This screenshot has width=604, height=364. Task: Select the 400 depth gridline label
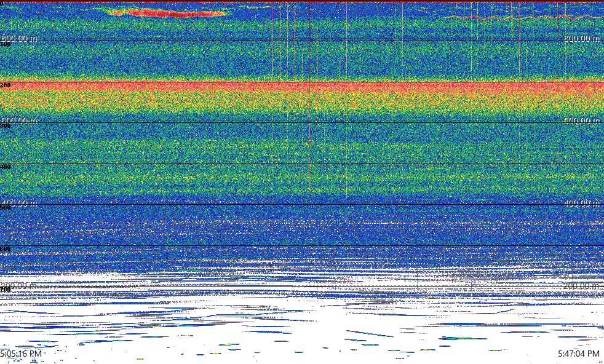[x=6, y=167]
